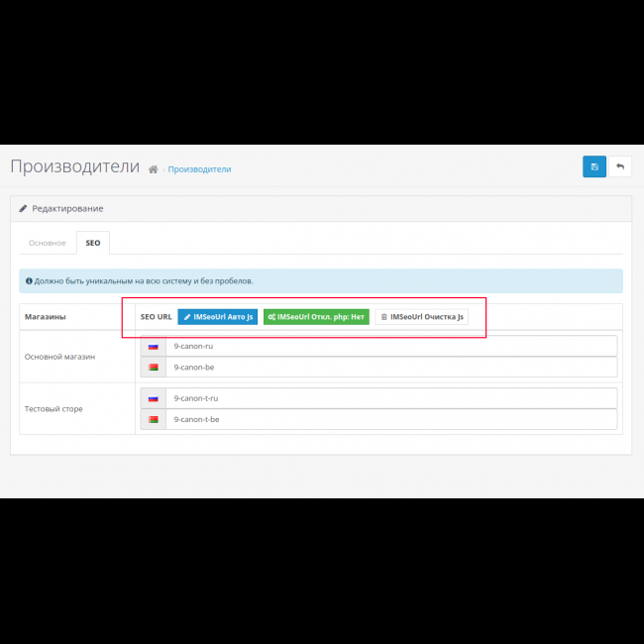Toggle the IMSeoUrl Откл. php: Нет button
Viewport: 644px width, 644px height.
316,317
